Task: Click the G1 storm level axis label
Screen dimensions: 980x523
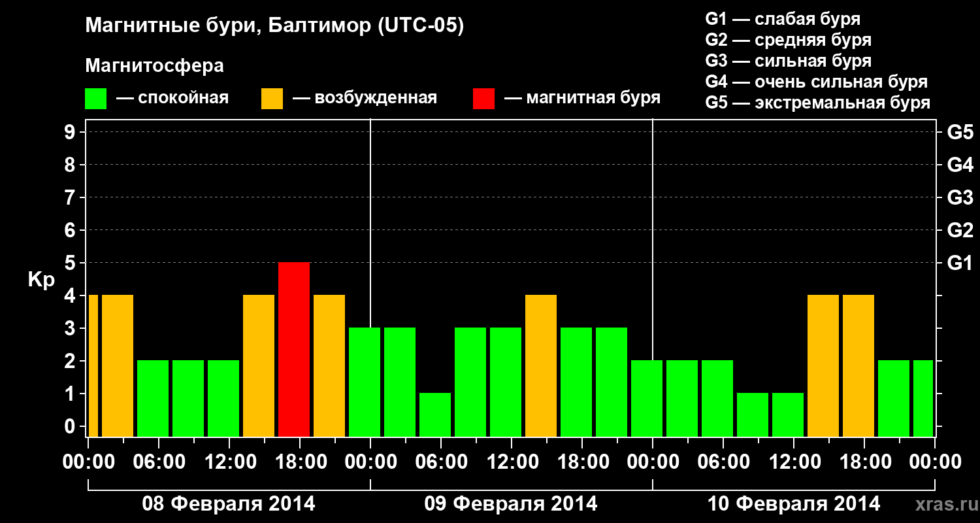Action: click(x=960, y=263)
